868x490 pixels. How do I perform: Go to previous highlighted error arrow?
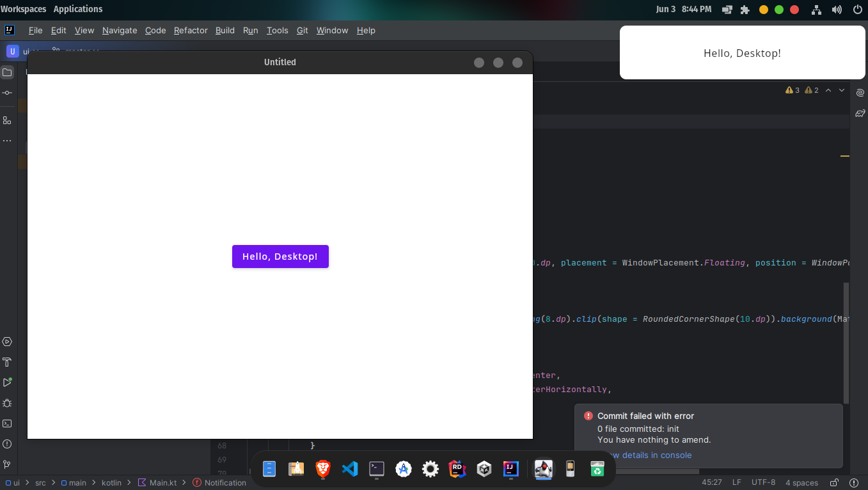(828, 90)
